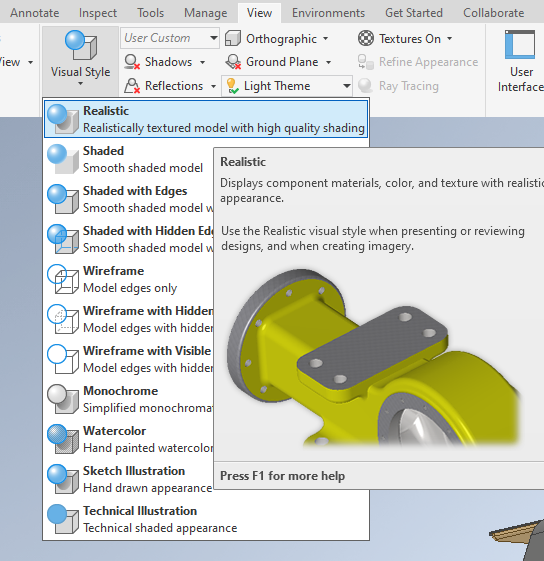The height and width of the screenshot is (561, 544).
Task: Click the Refine Appearance icon
Action: coord(366,62)
